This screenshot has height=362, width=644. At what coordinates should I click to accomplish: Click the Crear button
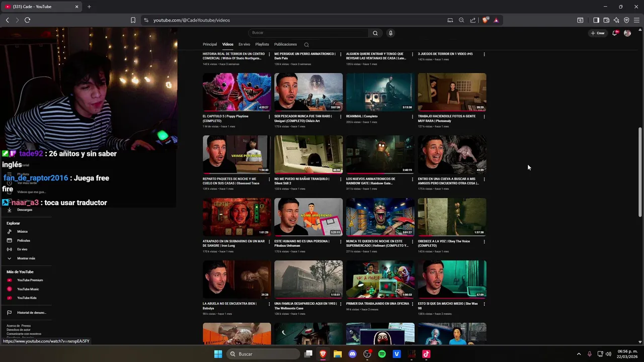(x=598, y=33)
